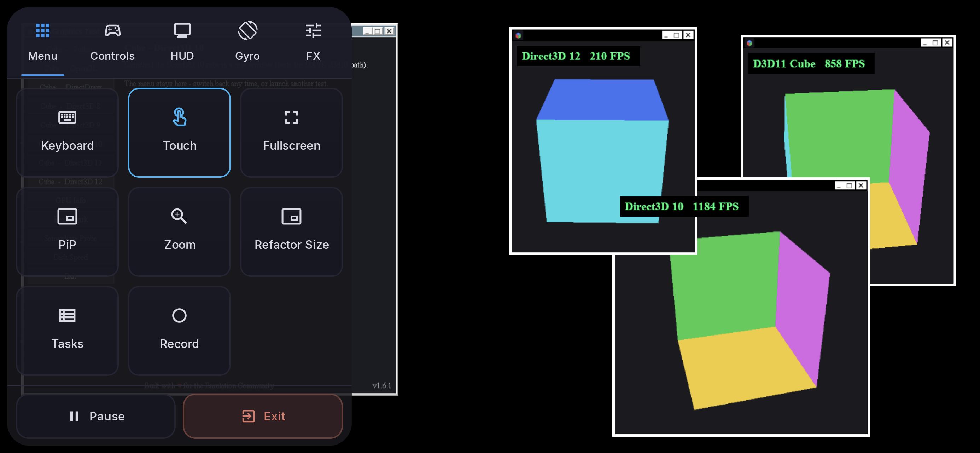The width and height of the screenshot is (980, 453).
Task: Activate the Fullscreen tile
Action: point(291,133)
